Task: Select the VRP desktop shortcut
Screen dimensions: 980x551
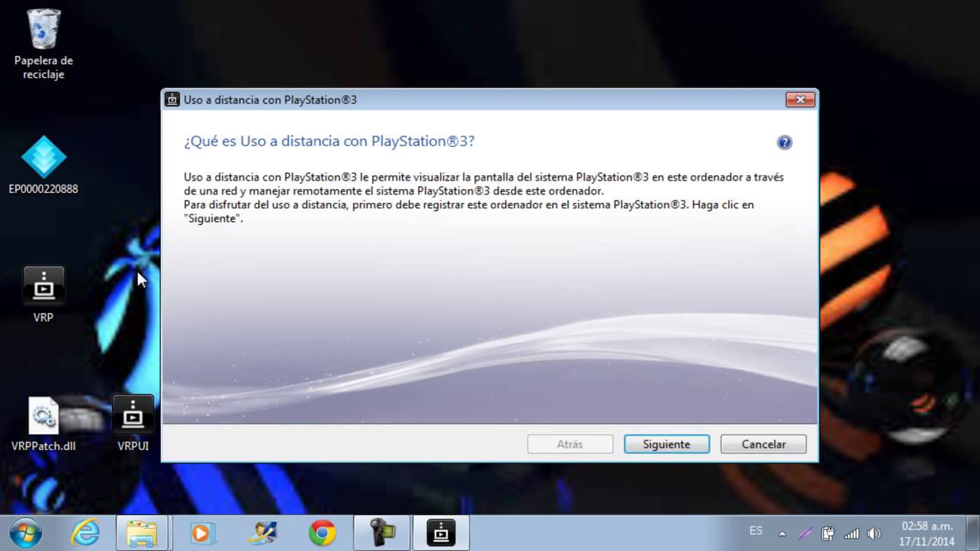Action: 44,294
